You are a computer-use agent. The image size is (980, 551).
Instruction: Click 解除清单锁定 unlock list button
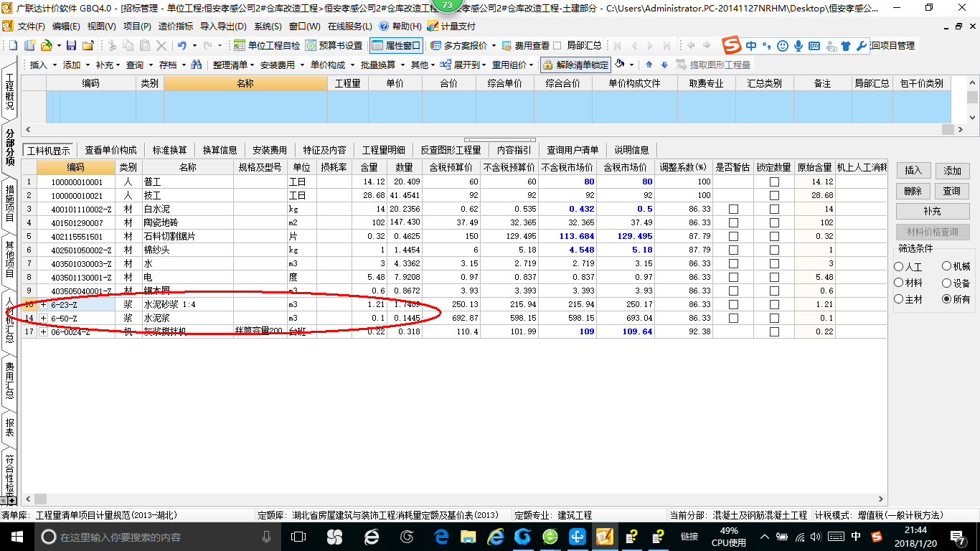point(576,65)
